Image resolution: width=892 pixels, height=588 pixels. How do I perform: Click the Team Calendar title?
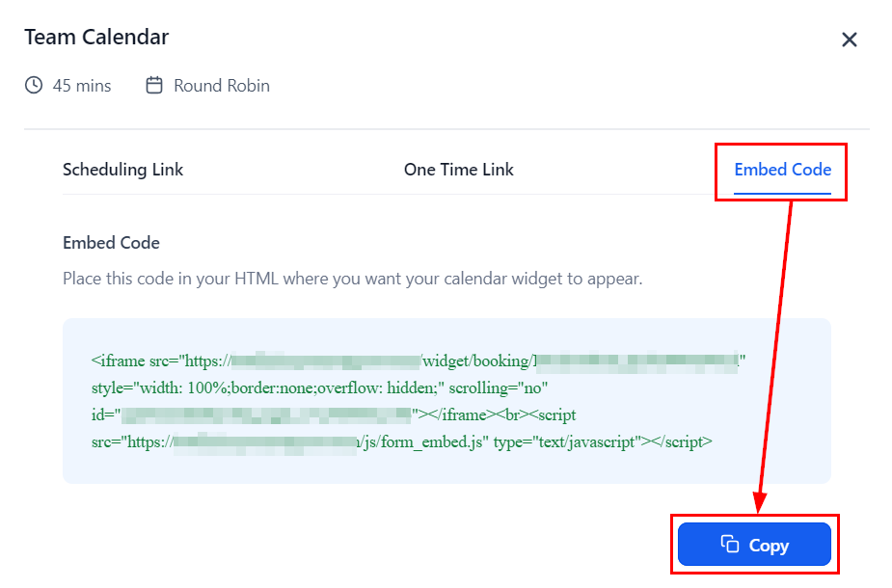pyautogui.click(x=96, y=38)
